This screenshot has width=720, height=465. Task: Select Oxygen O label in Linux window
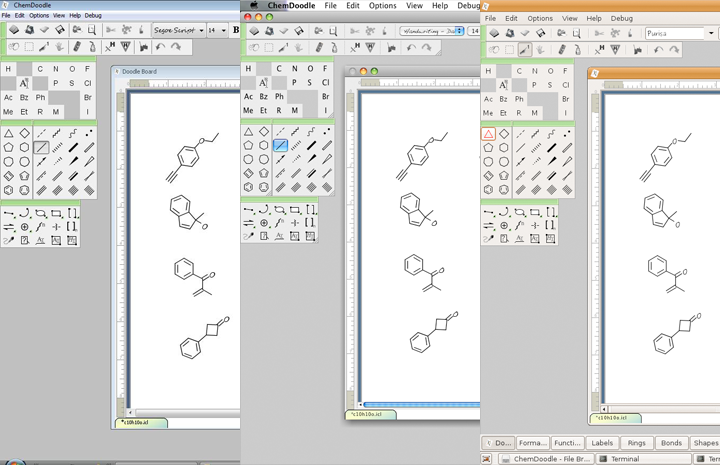pos(550,71)
